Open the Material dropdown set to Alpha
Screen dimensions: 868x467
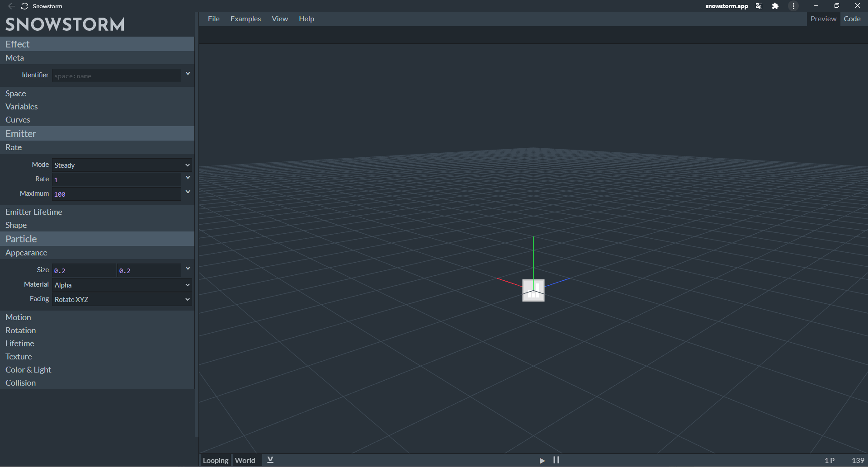pos(122,285)
